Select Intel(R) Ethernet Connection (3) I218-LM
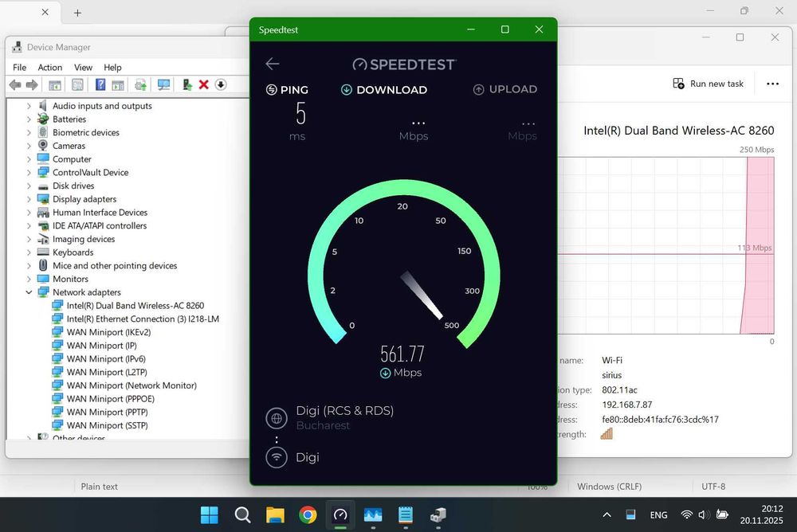The width and height of the screenshot is (797, 532). (x=143, y=319)
